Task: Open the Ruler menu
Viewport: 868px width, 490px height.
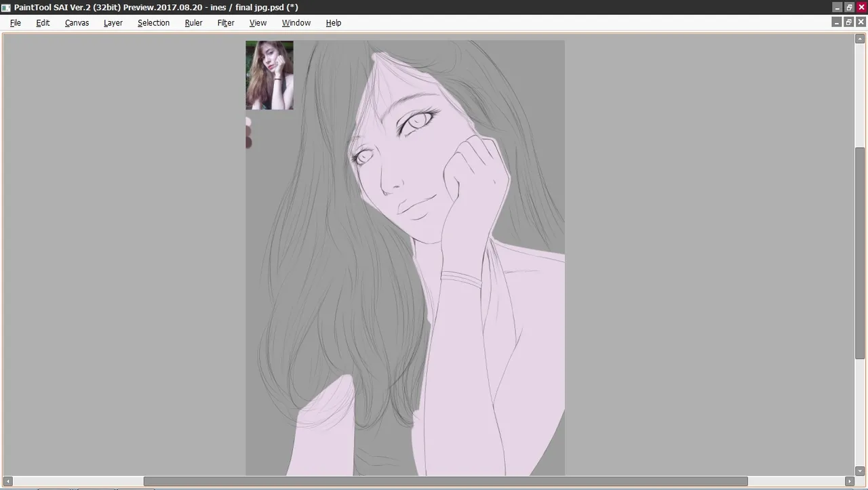Action: coord(193,22)
